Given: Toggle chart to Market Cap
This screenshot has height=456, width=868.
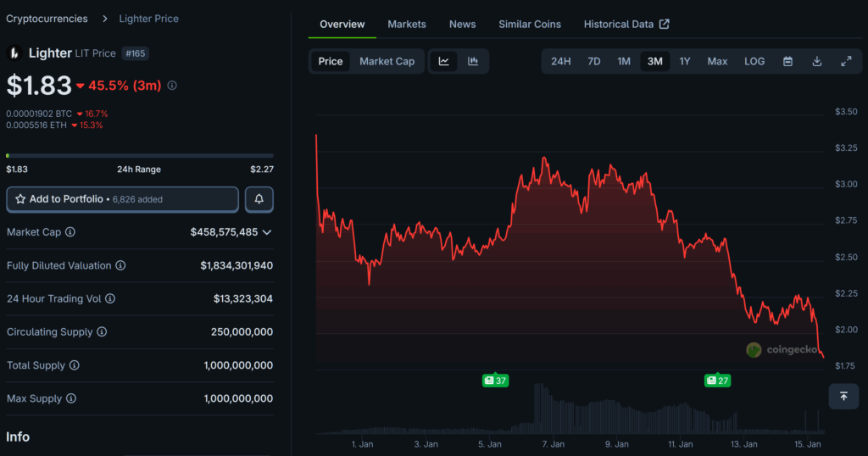Looking at the screenshot, I should 387,61.
